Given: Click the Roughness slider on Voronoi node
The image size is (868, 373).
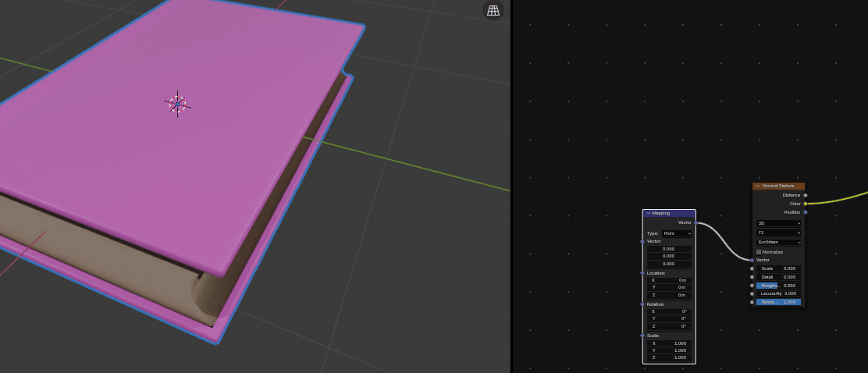Looking at the screenshot, I should coord(778,286).
